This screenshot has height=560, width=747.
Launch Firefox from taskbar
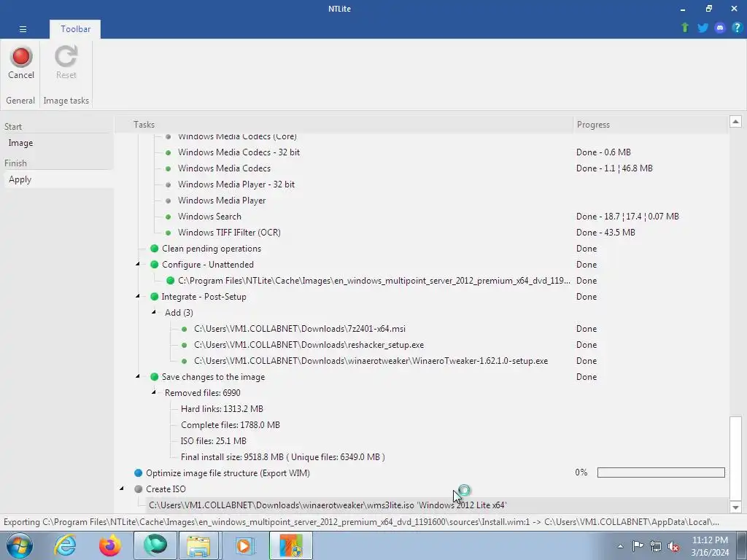coord(109,545)
